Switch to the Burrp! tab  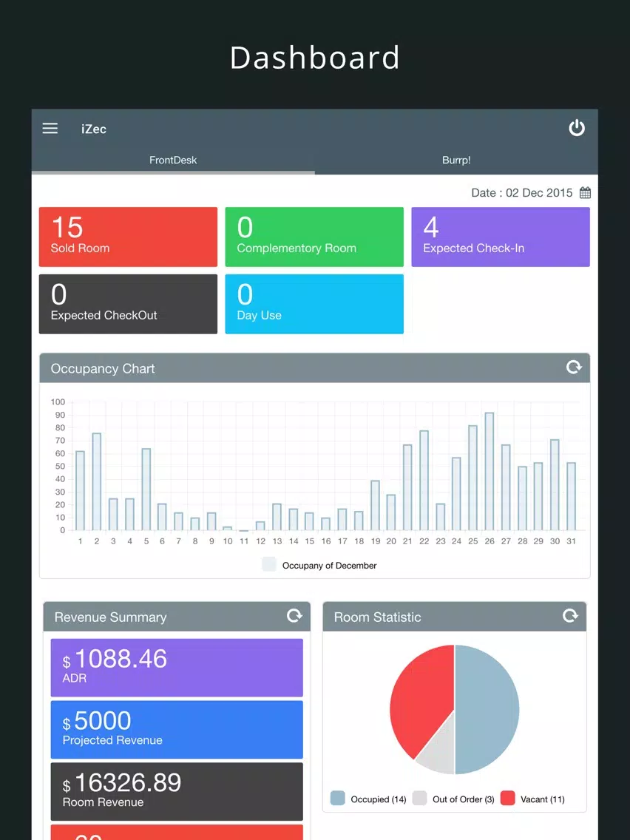point(456,160)
